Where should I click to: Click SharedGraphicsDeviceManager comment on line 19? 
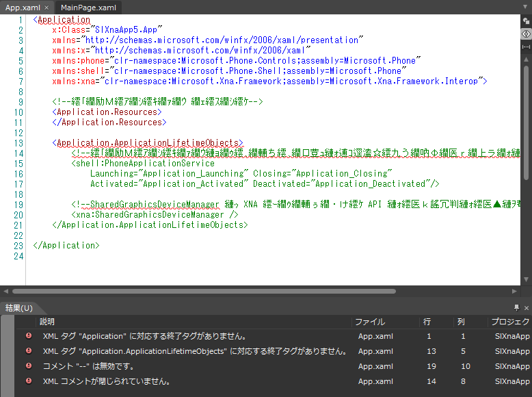click(x=296, y=205)
